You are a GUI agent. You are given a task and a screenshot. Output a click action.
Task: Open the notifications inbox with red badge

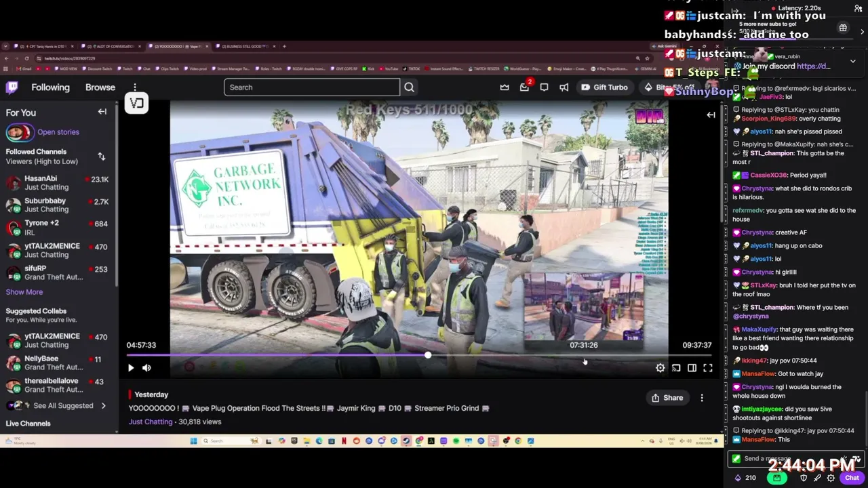(x=525, y=87)
